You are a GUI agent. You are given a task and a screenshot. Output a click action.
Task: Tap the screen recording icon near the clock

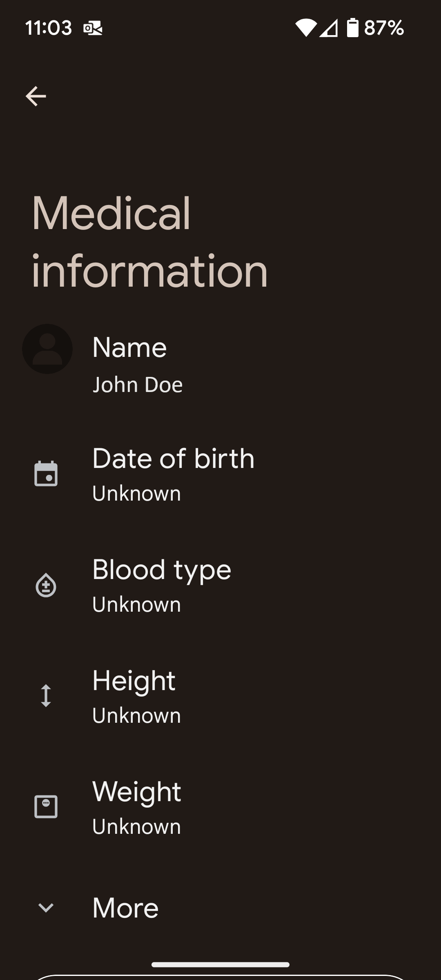coord(92,28)
